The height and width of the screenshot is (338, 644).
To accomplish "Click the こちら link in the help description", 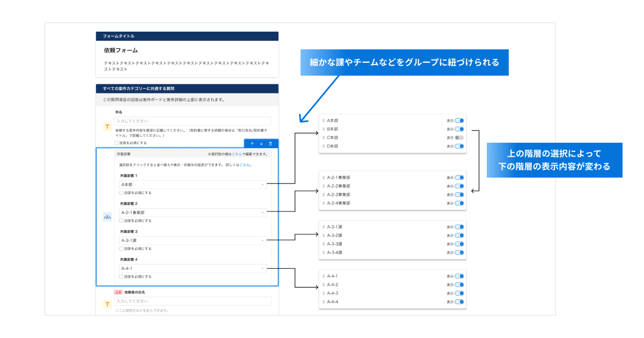I will (x=244, y=165).
